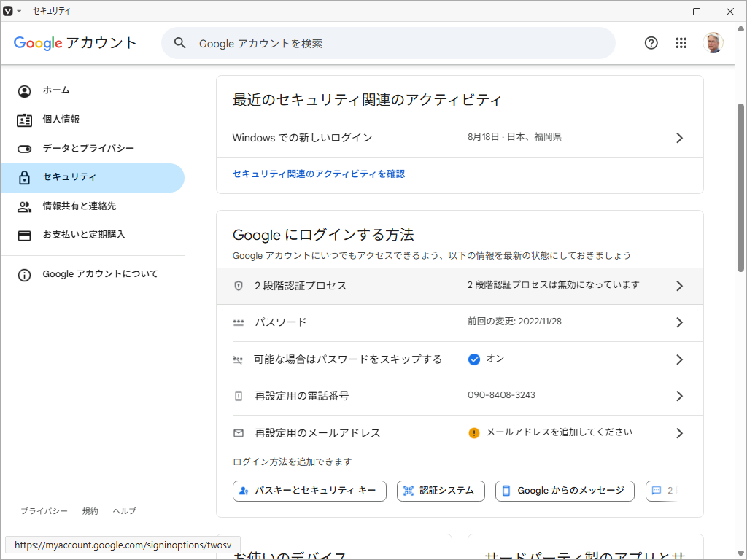Click the Google からのメッセージ button
Viewport: 747px width, 560px height.
(565, 491)
